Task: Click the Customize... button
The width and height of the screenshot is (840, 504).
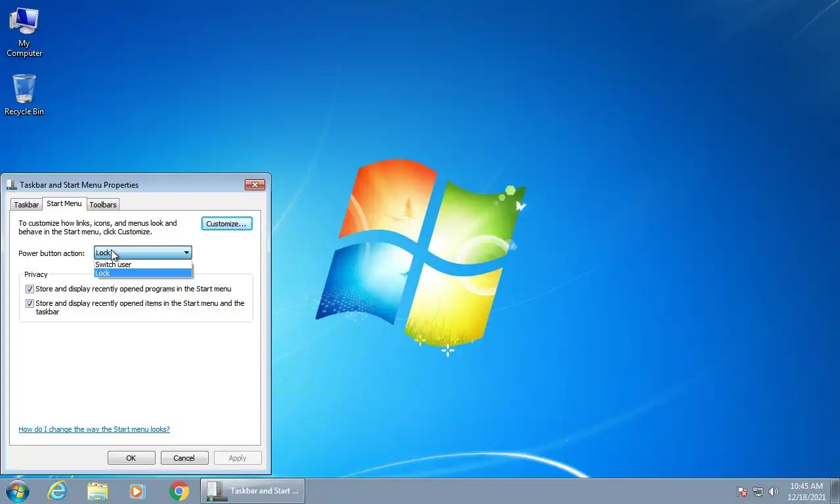Action: (x=226, y=224)
